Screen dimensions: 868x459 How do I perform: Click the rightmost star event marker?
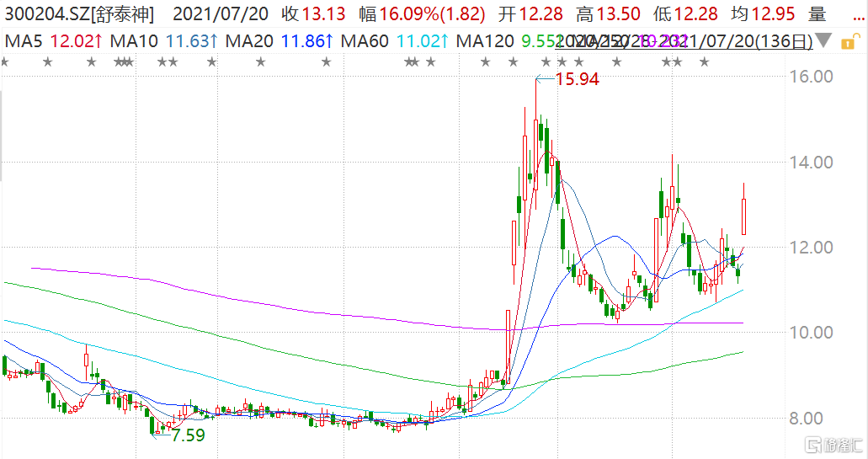click(704, 62)
